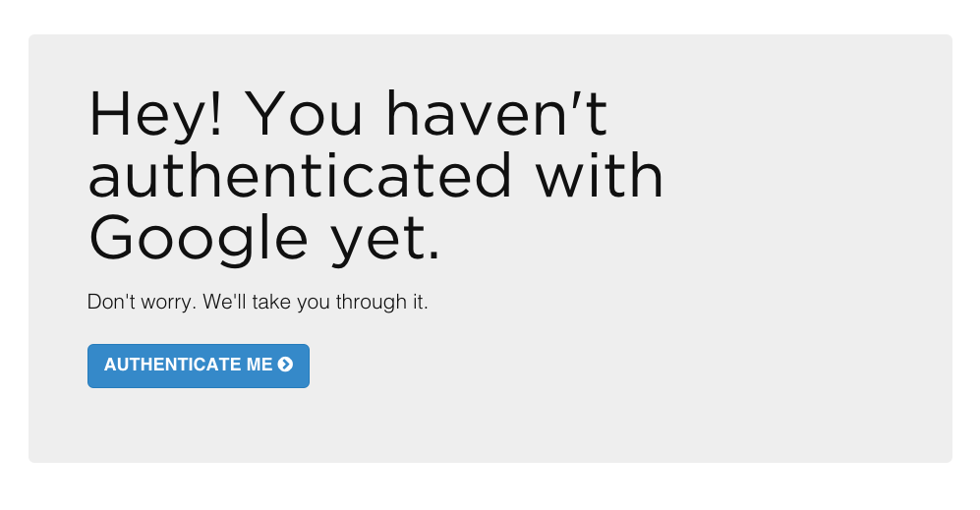Select the word "Google" in the heading
The width and height of the screenshot is (980, 510).
click(x=199, y=240)
